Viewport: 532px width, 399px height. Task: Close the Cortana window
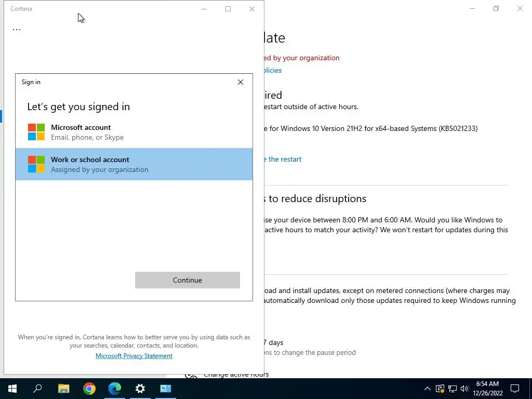252,9
